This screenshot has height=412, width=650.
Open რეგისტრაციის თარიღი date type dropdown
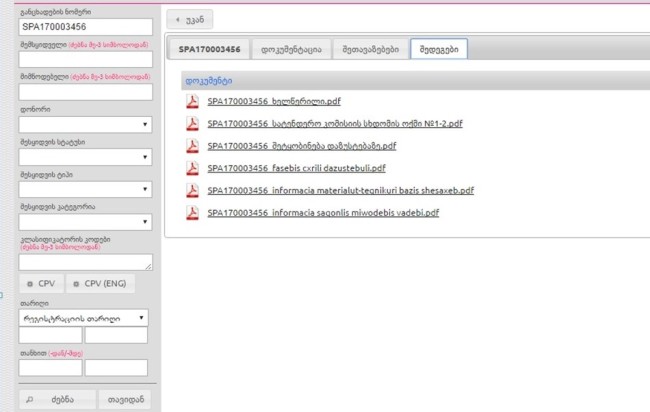pyautogui.click(x=83, y=318)
